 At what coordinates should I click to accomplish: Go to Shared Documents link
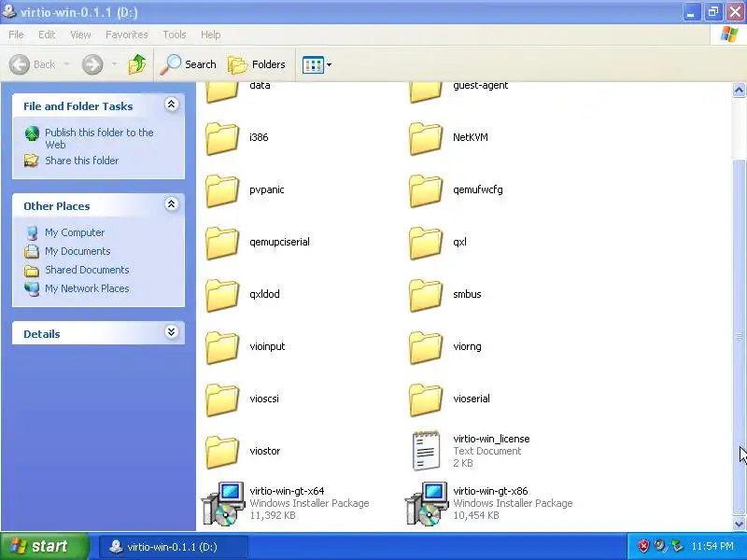[x=87, y=270]
